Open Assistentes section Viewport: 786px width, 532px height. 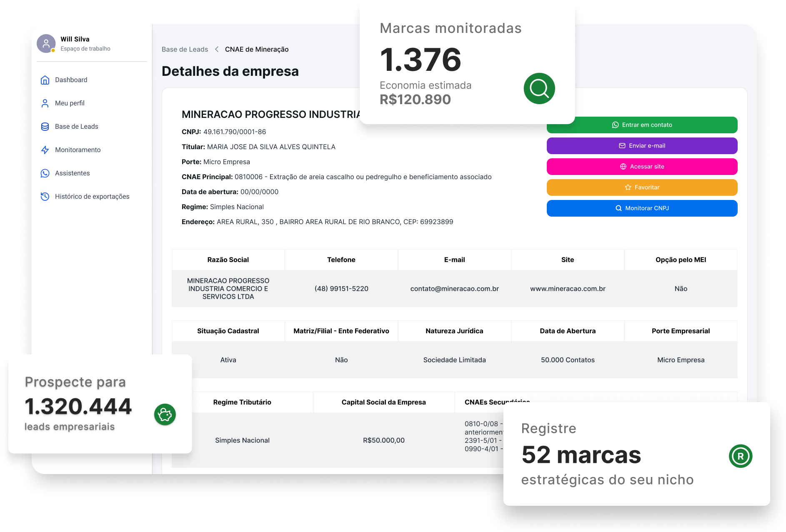(x=73, y=173)
